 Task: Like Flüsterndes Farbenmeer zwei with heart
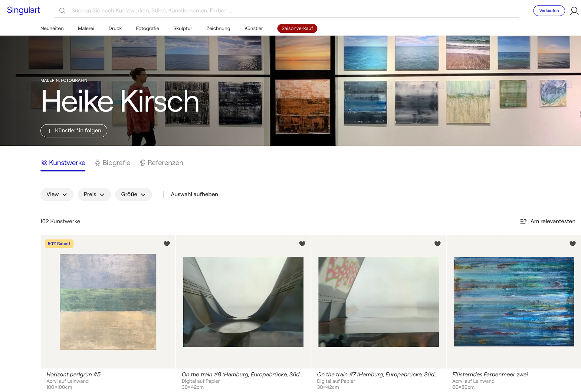coord(573,244)
